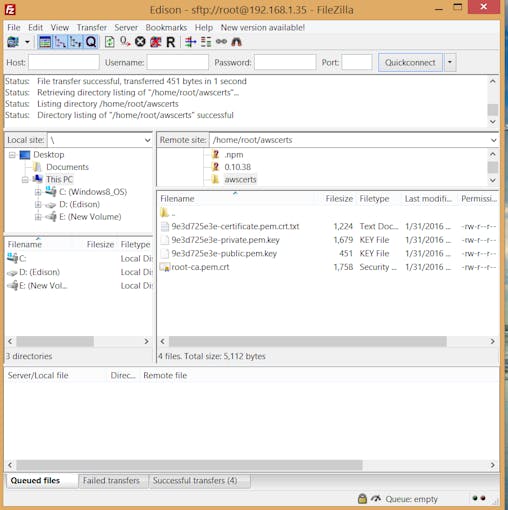Open the Site Manager icon
The width and height of the screenshot is (508, 510).
[13, 42]
